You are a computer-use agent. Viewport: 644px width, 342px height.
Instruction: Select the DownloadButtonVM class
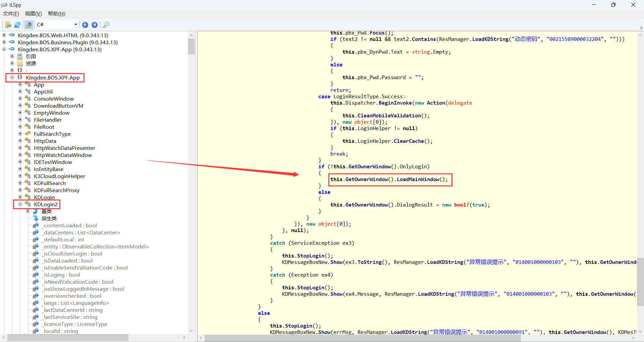(x=59, y=106)
